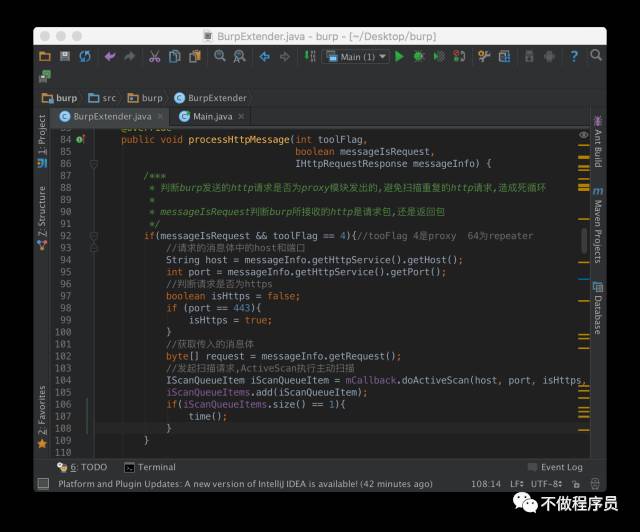This screenshot has width=640, height=532.
Task: Click processHttpMessage method name on line 84
Action: (x=239, y=140)
